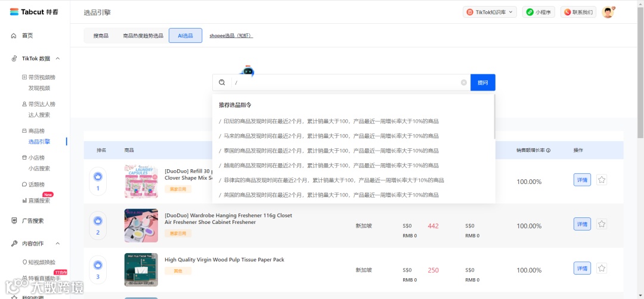Open 发现视频 in the sidebar
Image resolution: width=644 pixels, height=299 pixels.
pyautogui.click(x=39, y=88)
